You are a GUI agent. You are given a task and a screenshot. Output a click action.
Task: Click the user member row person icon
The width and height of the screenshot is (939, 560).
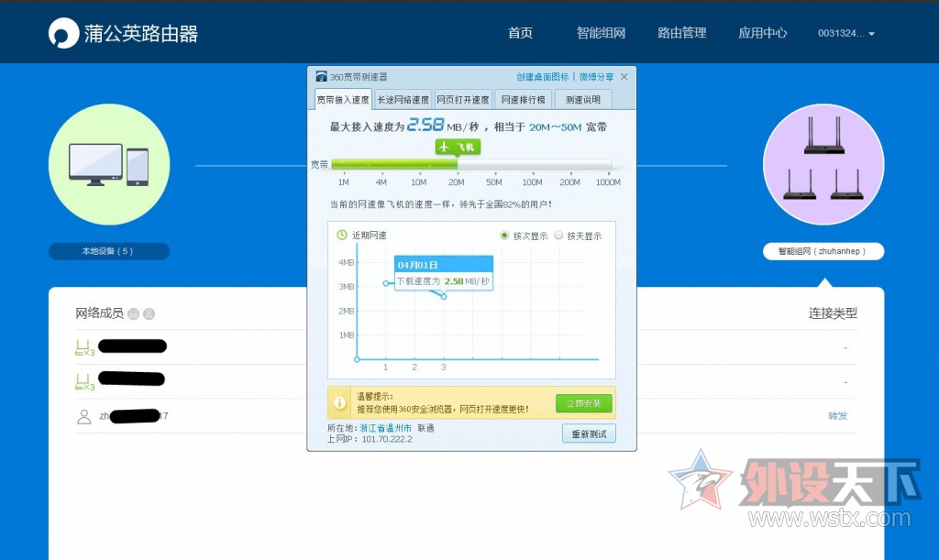pyautogui.click(x=83, y=416)
